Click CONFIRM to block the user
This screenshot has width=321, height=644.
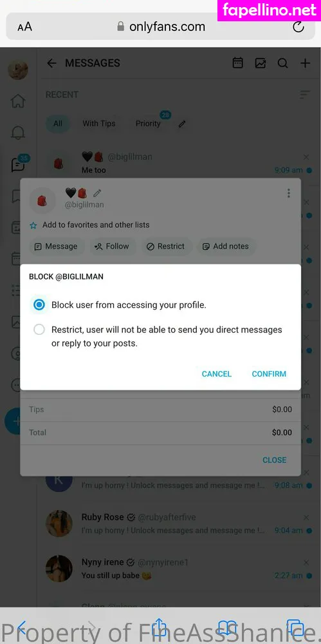click(269, 374)
